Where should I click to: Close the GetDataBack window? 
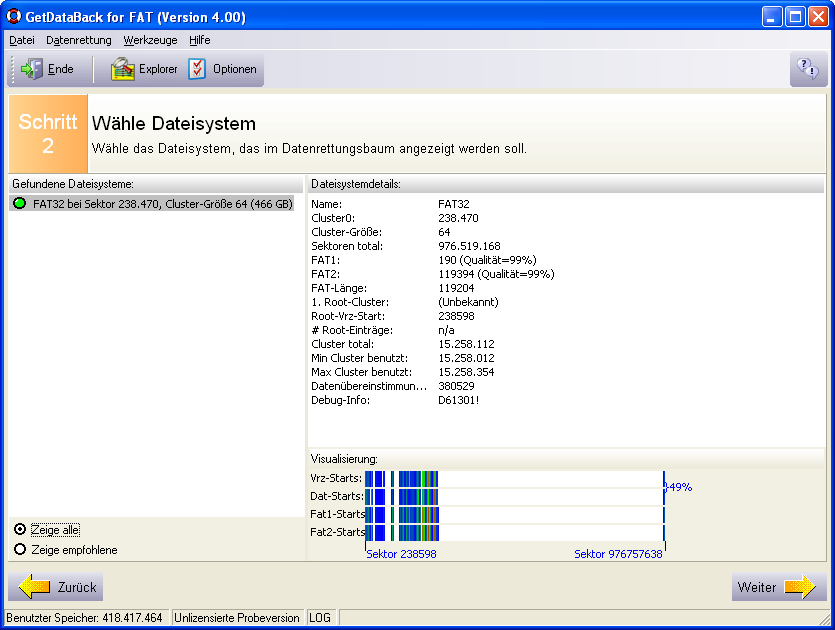point(818,17)
